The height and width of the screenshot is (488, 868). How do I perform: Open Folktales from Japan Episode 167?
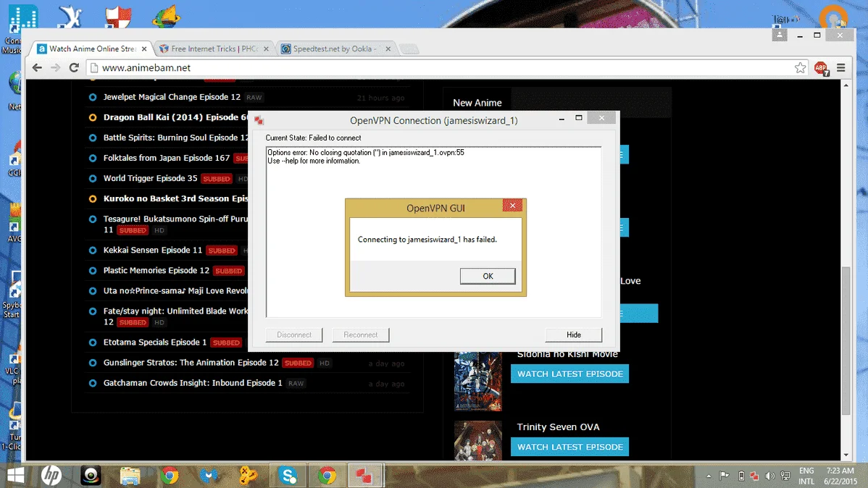(166, 158)
